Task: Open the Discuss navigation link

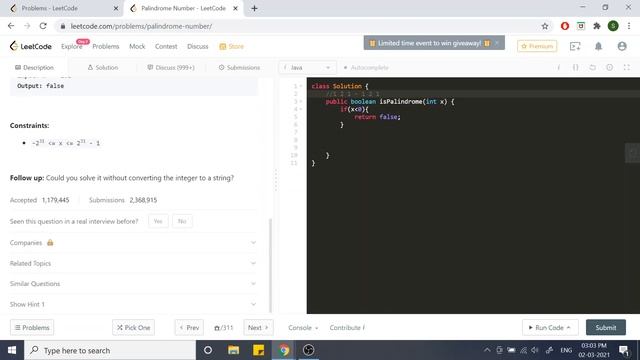Action: coord(198,47)
